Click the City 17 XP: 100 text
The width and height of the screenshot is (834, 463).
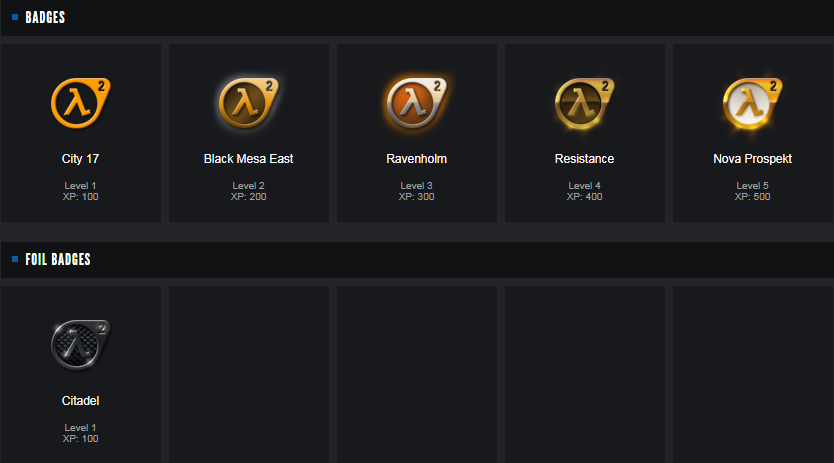pos(80,197)
